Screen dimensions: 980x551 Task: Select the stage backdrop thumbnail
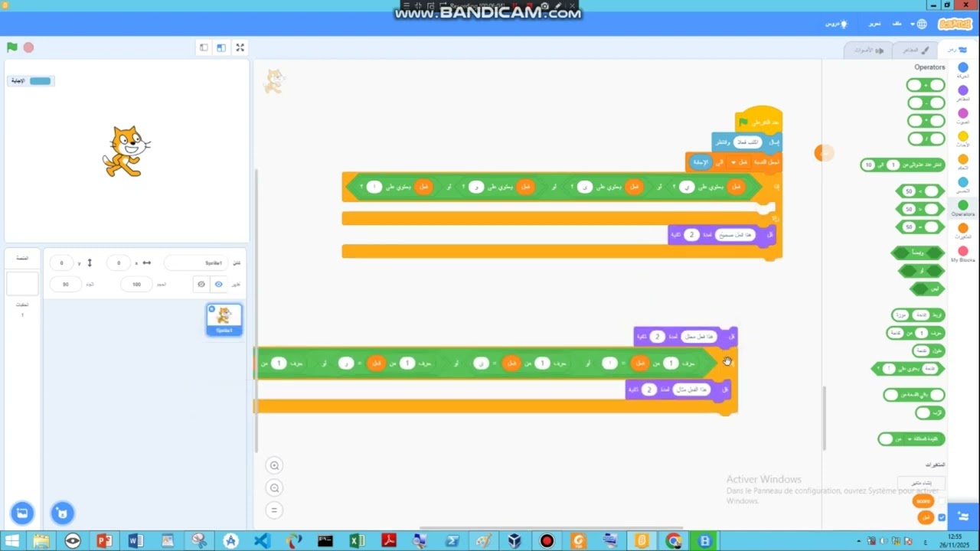[x=22, y=284]
